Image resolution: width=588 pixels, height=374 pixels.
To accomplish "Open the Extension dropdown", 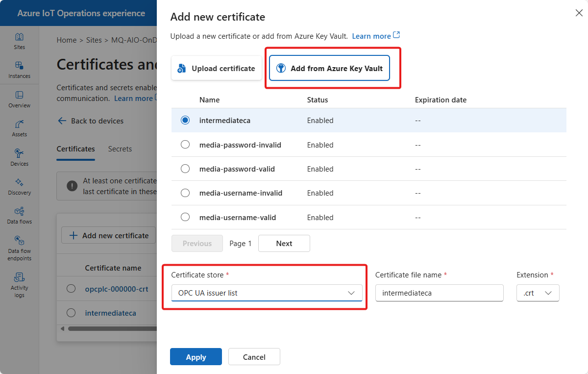I will coord(538,293).
